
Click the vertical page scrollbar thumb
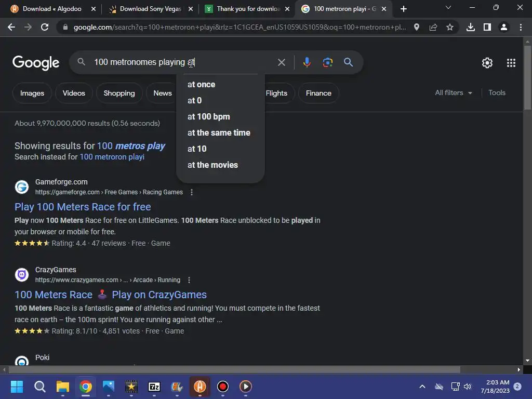click(x=527, y=78)
